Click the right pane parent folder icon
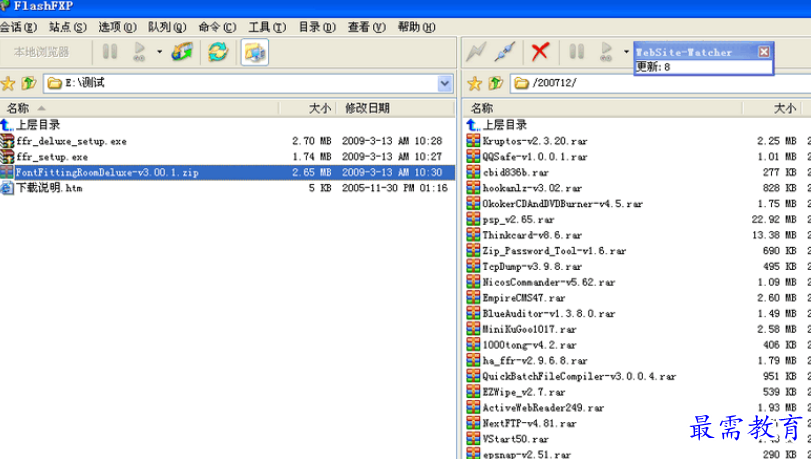811x459 pixels. (x=495, y=83)
